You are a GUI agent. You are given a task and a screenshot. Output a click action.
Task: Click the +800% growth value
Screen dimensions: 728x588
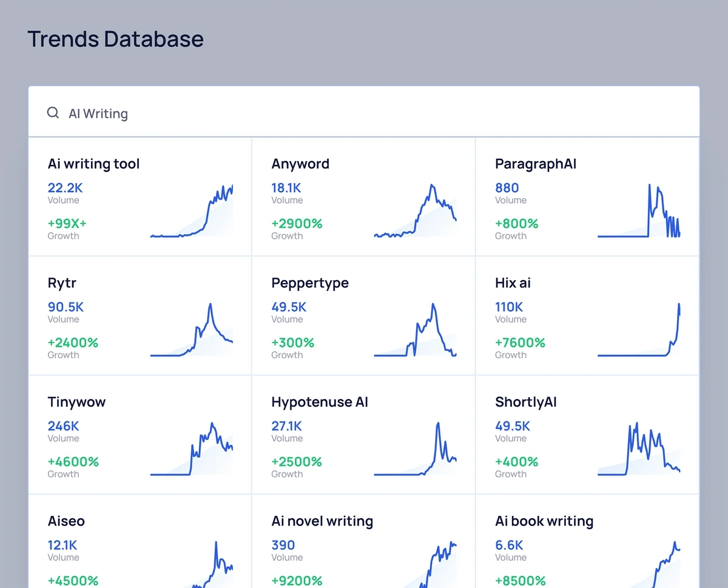tap(517, 224)
